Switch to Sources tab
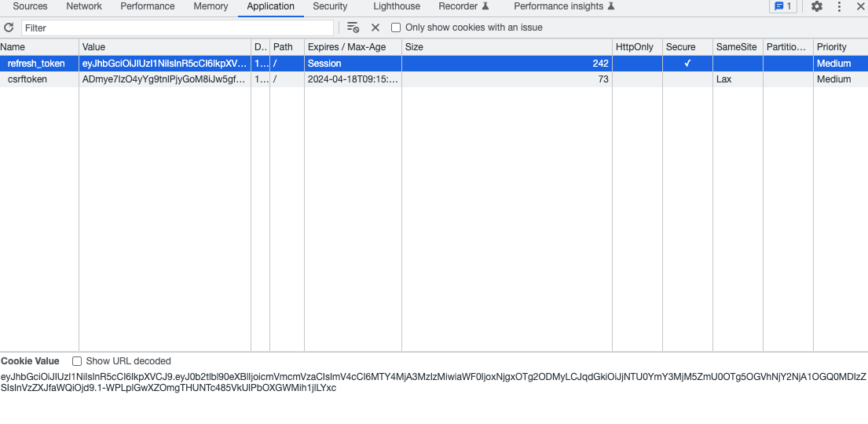Screen dimensions: 868x424 tap(30, 6)
